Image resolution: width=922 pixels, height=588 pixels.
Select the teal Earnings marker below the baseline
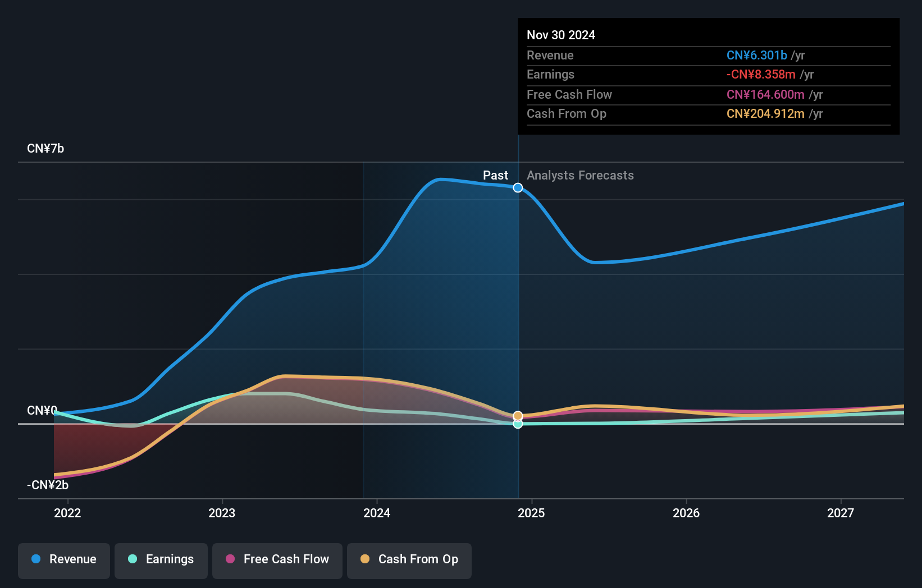click(x=517, y=425)
